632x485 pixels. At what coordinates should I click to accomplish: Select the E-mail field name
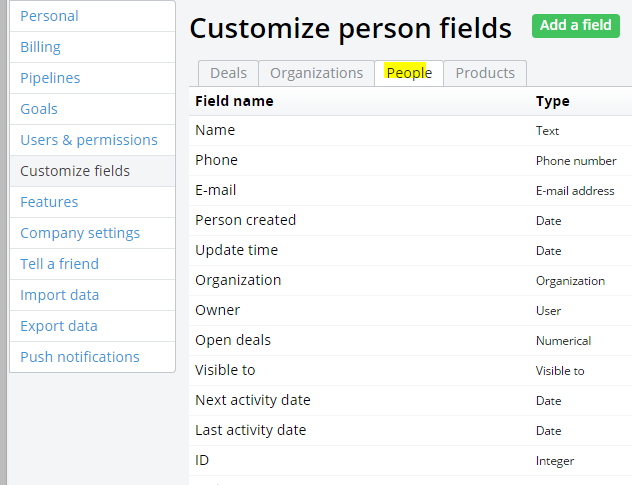click(x=216, y=190)
